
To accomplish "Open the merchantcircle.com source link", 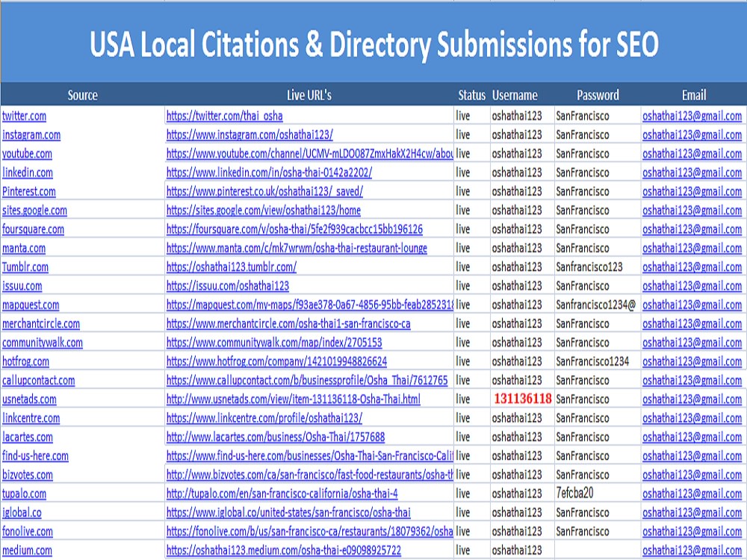I will [41, 324].
